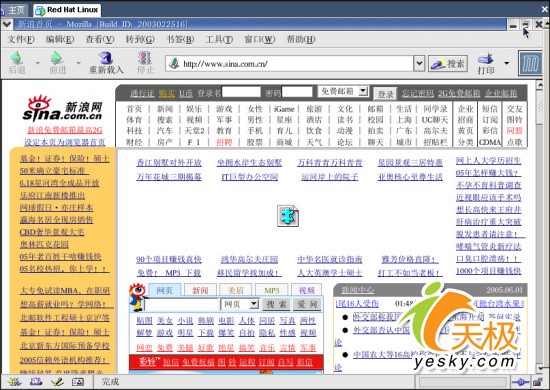Viewport: 550px width, 390px height.
Task: Open back history dropdown arrow
Action: tap(38, 63)
